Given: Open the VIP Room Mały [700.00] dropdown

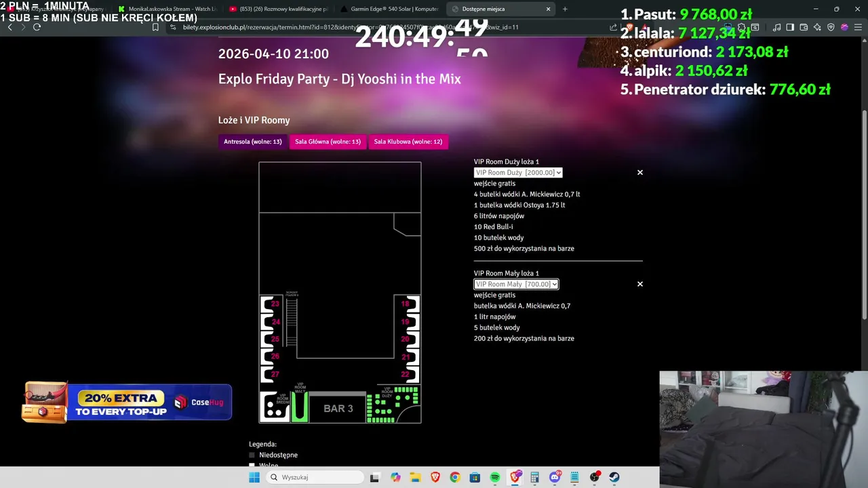Looking at the screenshot, I should (x=516, y=284).
